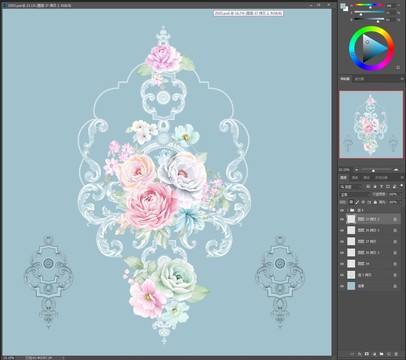
Task: Click lock icon on 图层 34 layer
Action: 395,264
